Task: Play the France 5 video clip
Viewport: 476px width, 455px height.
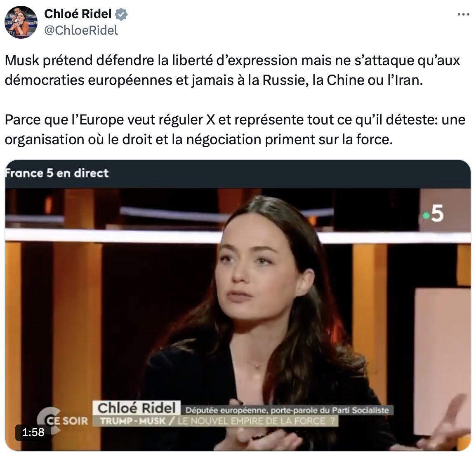Action: [238, 305]
